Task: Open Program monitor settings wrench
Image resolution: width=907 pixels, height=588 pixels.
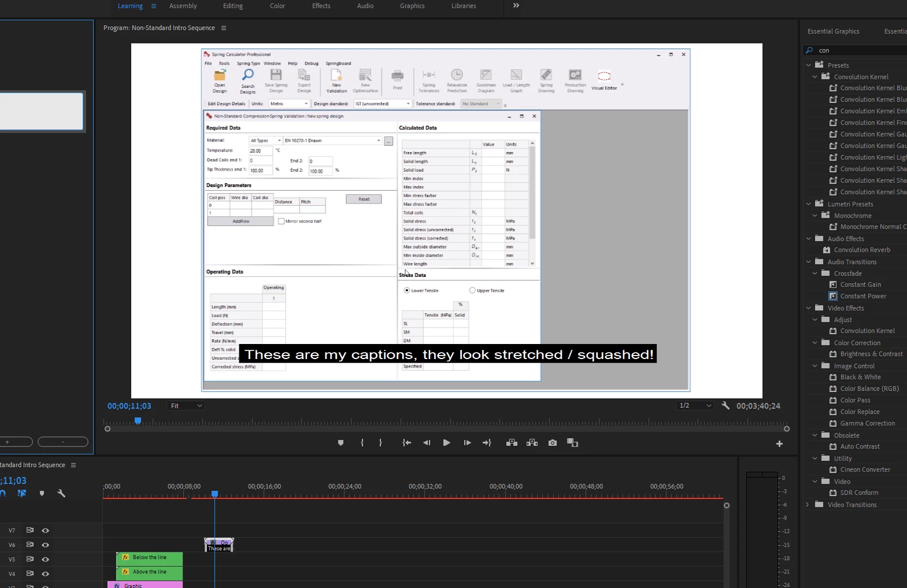Action: click(725, 406)
